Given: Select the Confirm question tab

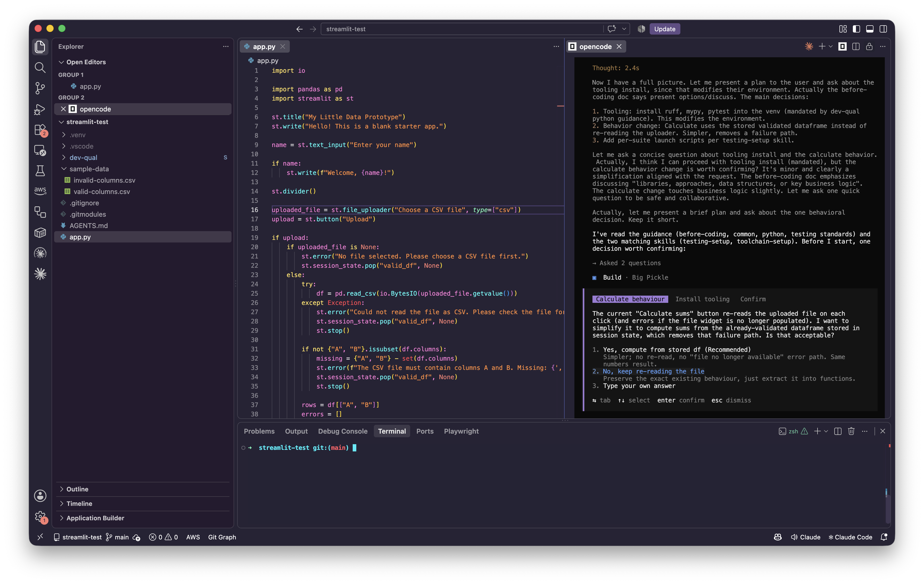Looking at the screenshot, I should point(753,299).
